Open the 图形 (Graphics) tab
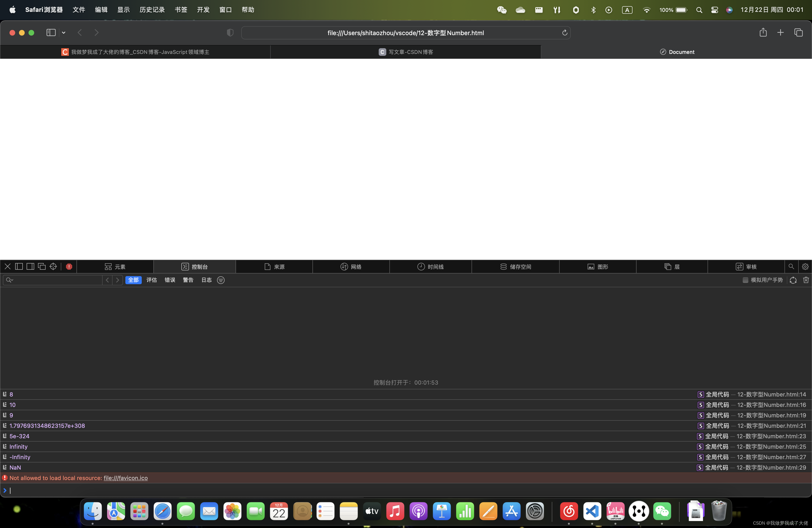The width and height of the screenshot is (812, 528). (598, 267)
